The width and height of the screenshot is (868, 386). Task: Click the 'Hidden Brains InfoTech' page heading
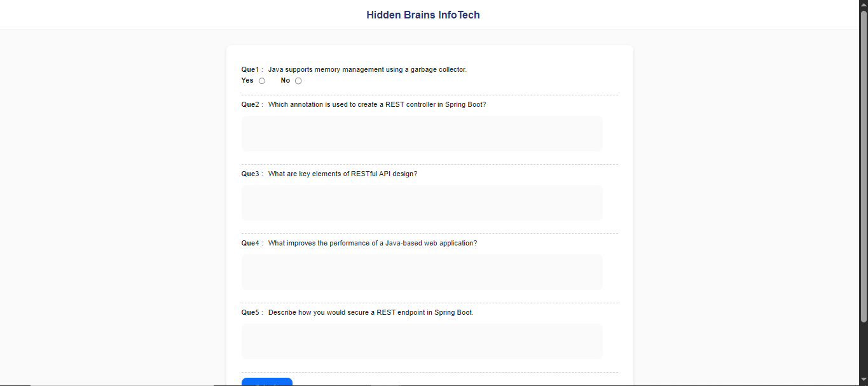pyautogui.click(x=423, y=15)
